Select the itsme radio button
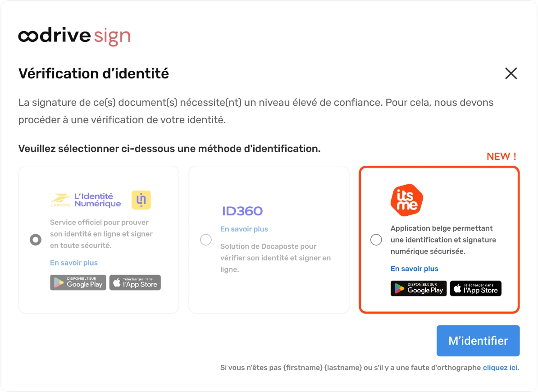538x392 pixels. pyautogui.click(x=376, y=240)
